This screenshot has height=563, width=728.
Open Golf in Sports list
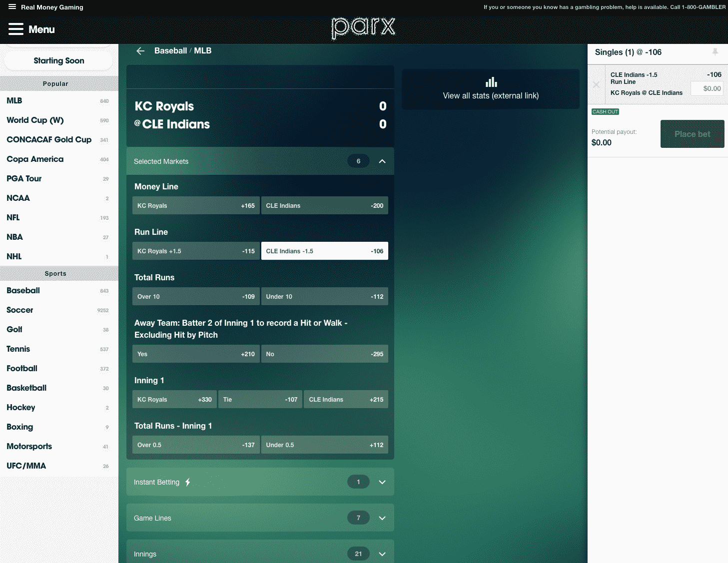[x=59, y=330]
